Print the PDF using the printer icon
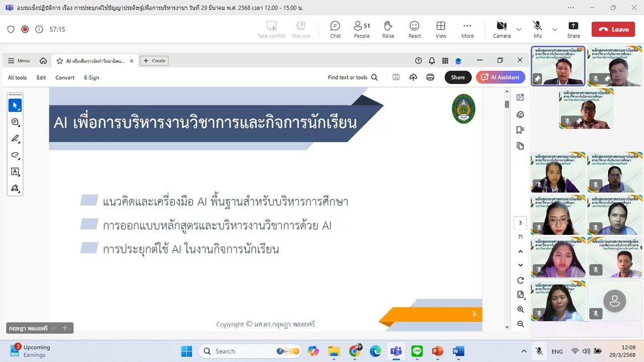This screenshot has height=362, width=644. click(x=430, y=77)
